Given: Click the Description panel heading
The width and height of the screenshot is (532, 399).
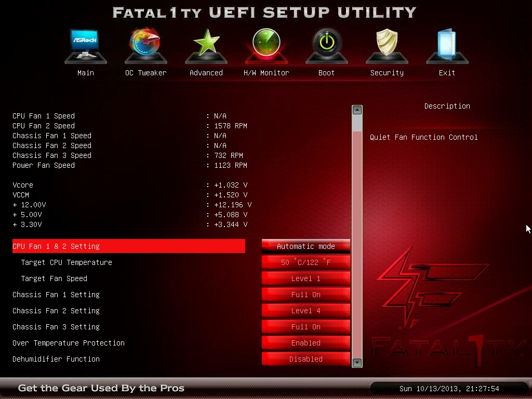Looking at the screenshot, I should coord(447,106).
